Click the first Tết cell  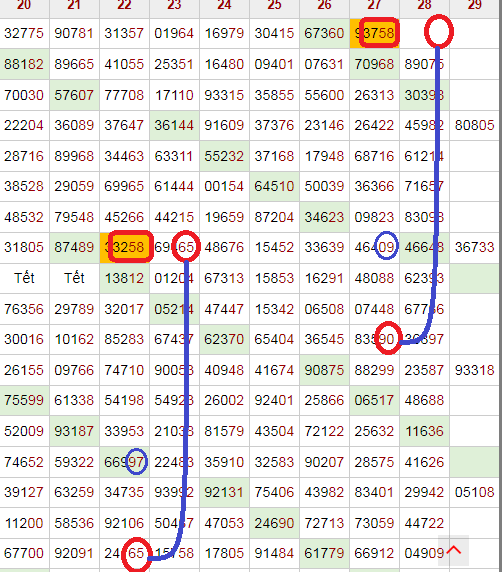(24, 278)
